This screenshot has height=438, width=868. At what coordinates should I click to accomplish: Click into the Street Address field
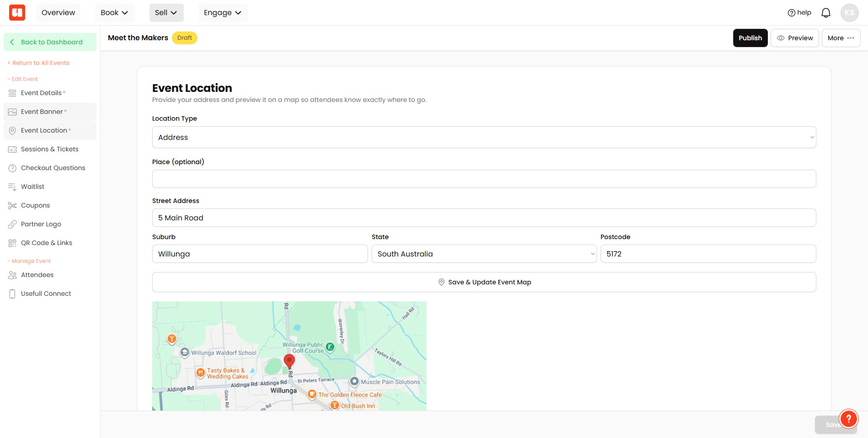[x=484, y=218]
